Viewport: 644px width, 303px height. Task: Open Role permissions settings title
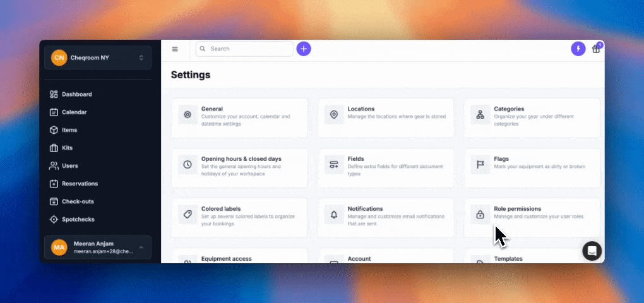[518, 208]
